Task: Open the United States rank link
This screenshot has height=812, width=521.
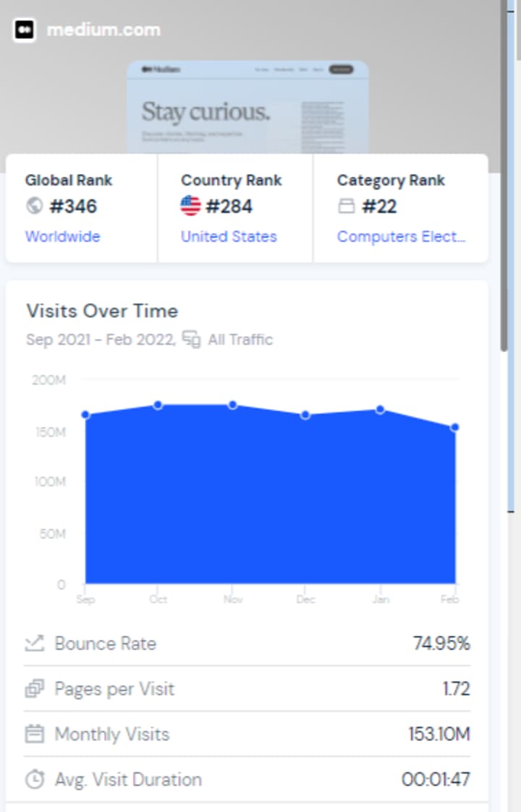Action: (x=229, y=236)
